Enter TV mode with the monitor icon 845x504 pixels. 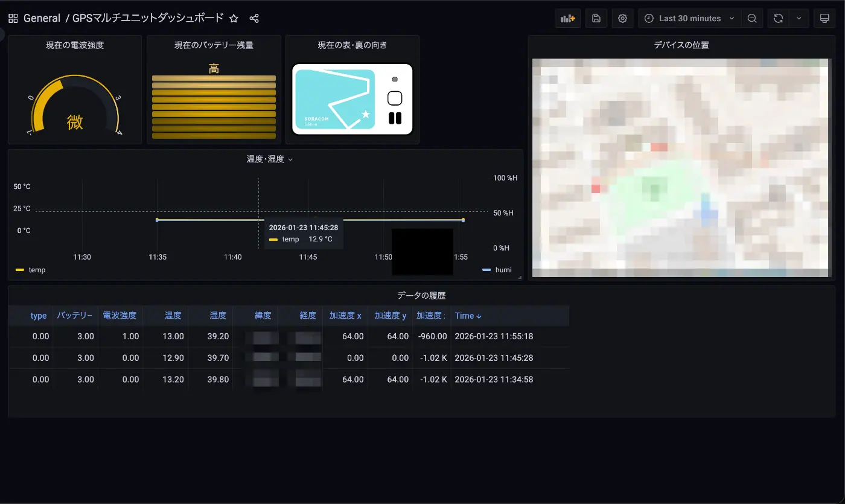[x=825, y=18]
